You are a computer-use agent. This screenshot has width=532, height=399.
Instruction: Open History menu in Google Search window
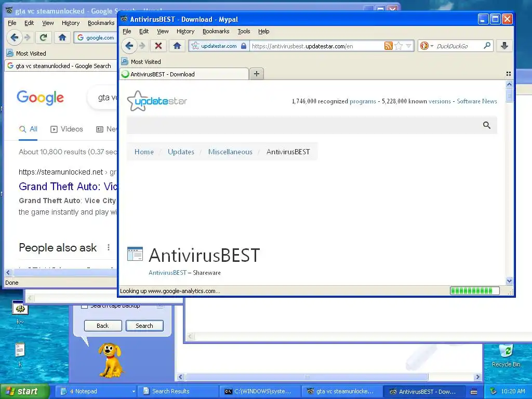71,23
